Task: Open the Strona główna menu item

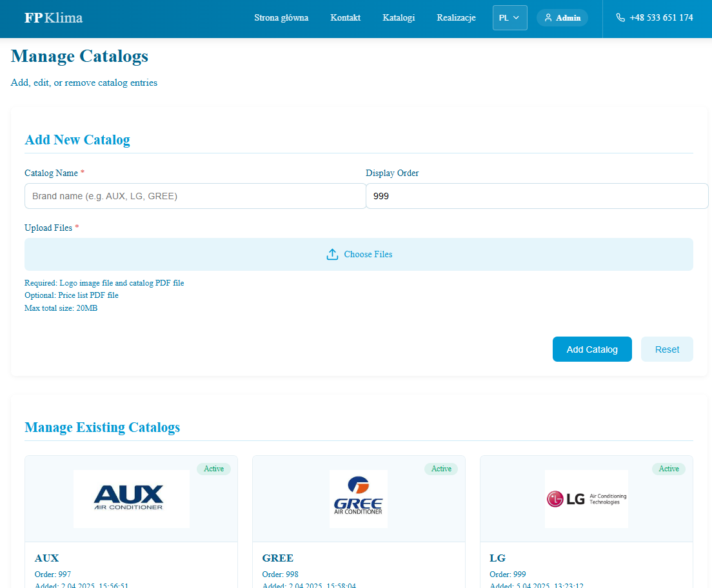Action: click(x=281, y=18)
